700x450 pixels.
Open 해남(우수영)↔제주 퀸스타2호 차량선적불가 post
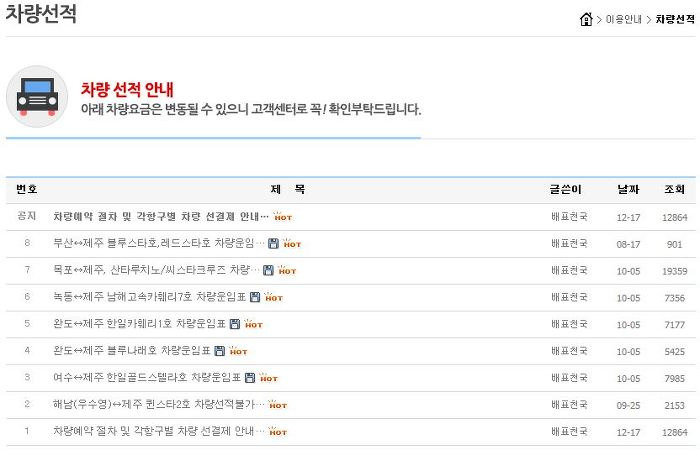158,404
